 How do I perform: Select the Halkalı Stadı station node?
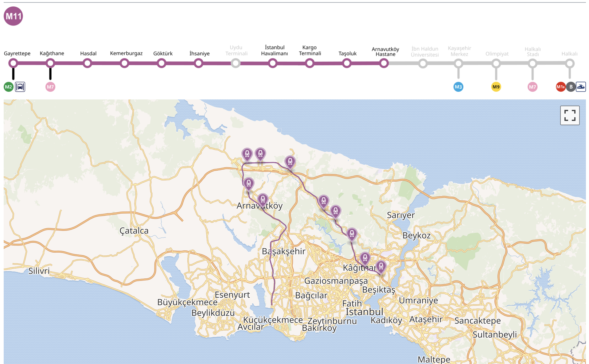coord(532,64)
